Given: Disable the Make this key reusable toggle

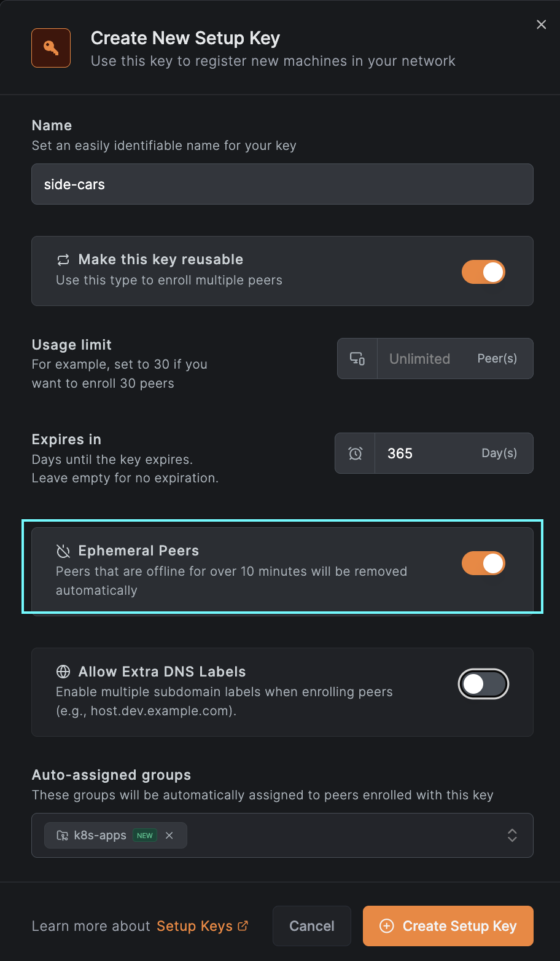Looking at the screenshot, I should coord(483,272).
